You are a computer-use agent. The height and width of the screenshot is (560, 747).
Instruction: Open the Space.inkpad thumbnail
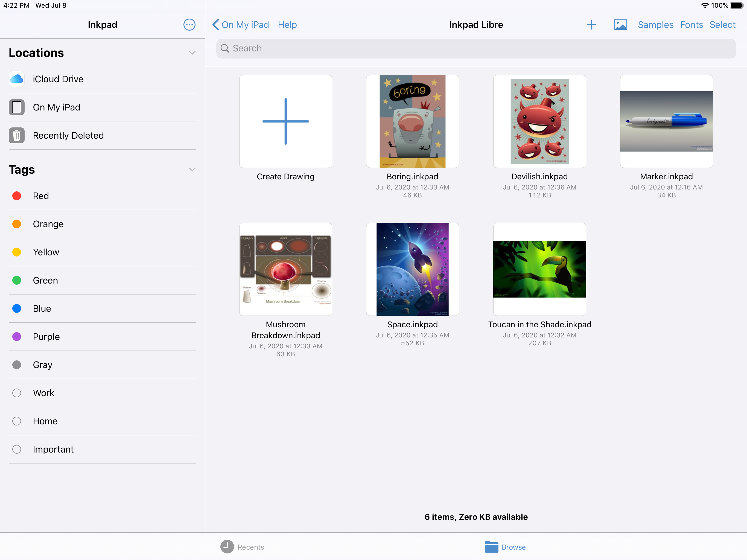point(412,269)
